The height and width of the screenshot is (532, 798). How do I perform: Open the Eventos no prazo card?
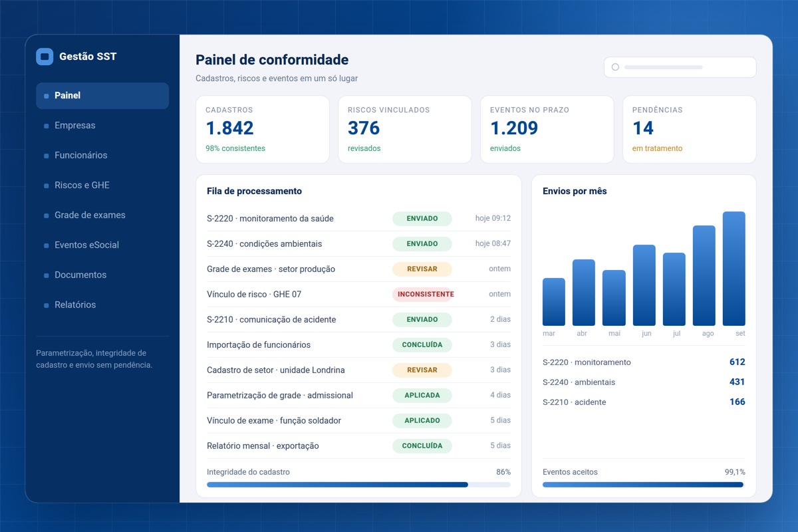point(547,129)
